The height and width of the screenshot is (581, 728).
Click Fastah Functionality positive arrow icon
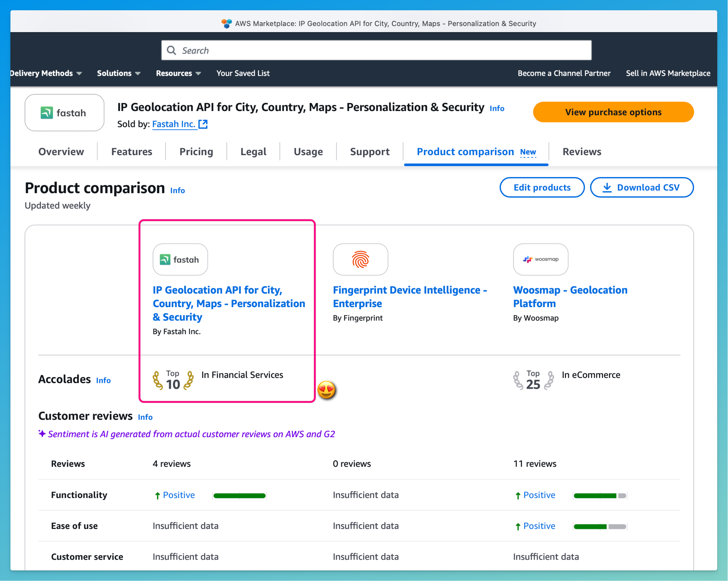pyautogui.click(x=157, y=496)
